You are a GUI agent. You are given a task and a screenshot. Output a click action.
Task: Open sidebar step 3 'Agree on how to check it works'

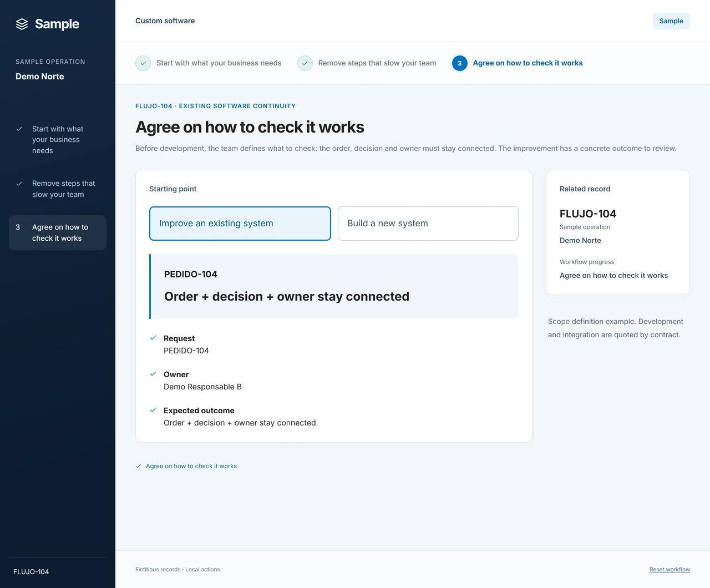pyautogui.click(x=58, y=232)
